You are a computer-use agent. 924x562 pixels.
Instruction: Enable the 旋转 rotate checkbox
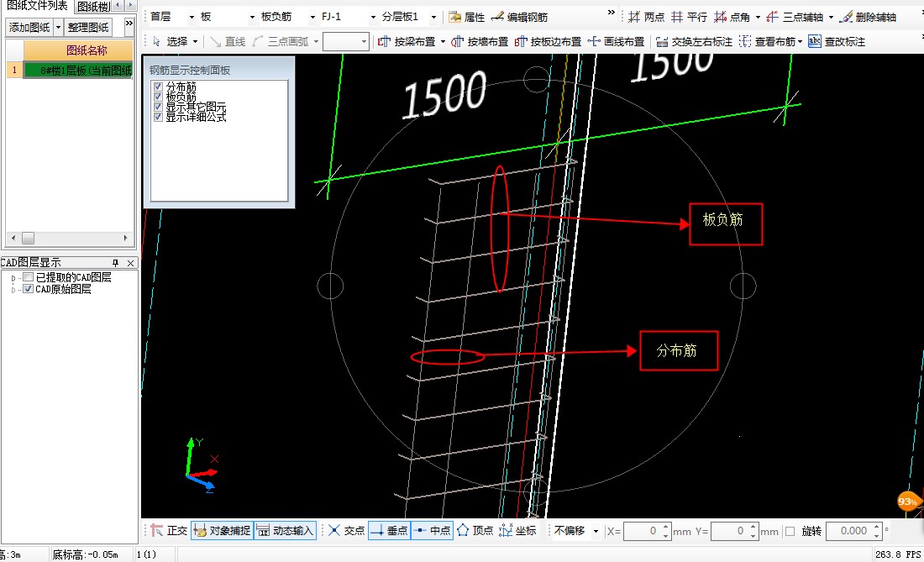tap(790, 531)
